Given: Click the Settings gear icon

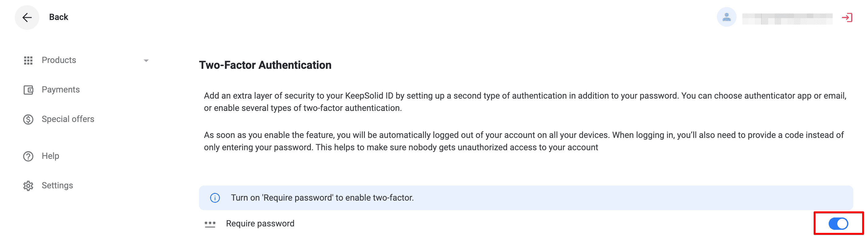Looking at the screenshot, I should tap(28, 186).
